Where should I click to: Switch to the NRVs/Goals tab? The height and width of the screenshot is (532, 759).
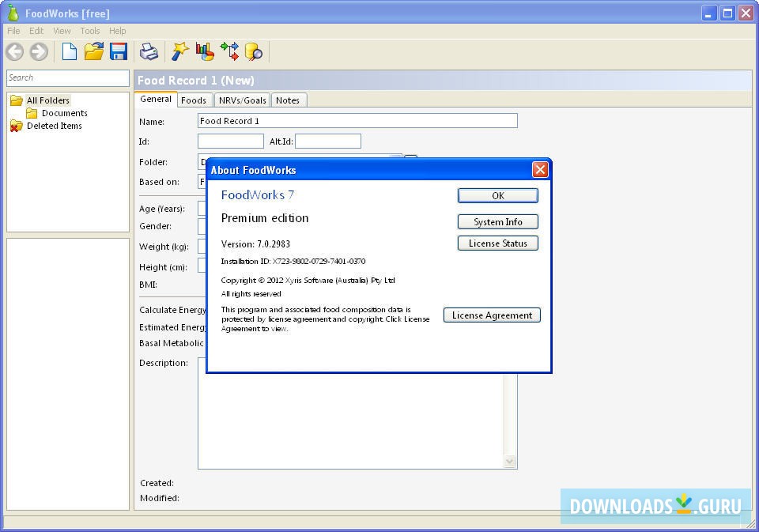coord(242,100)
